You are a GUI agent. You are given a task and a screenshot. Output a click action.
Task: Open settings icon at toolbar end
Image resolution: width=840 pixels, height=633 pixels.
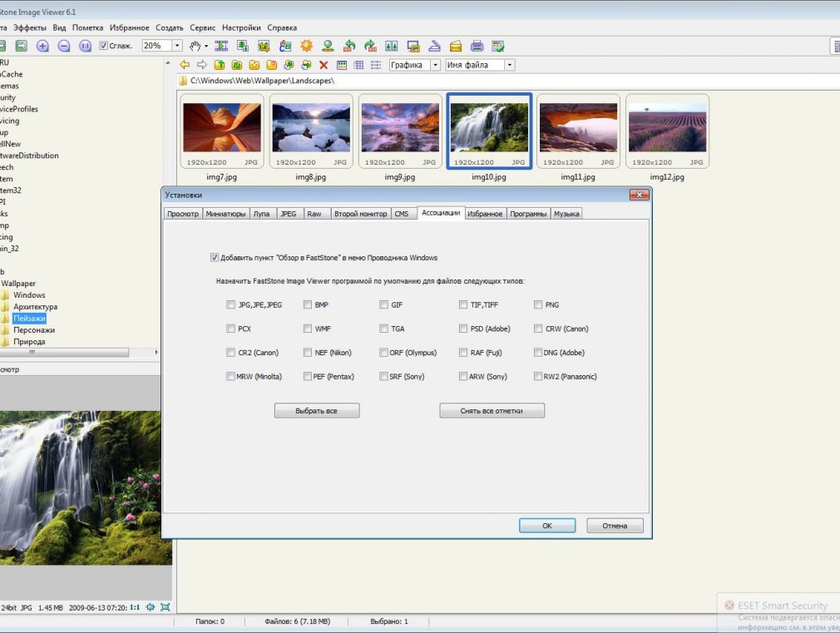pos(498,46)
